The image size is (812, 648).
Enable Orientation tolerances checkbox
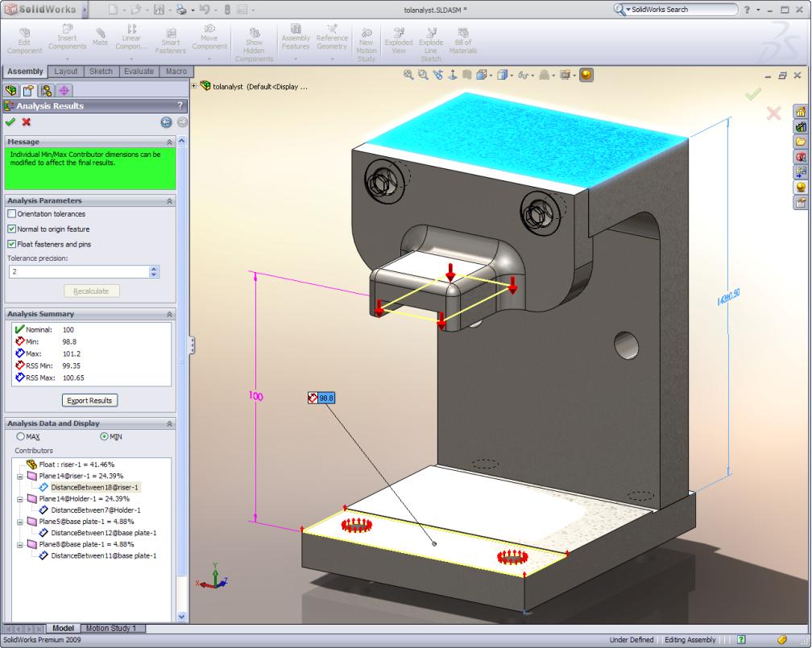coord(11,214)
